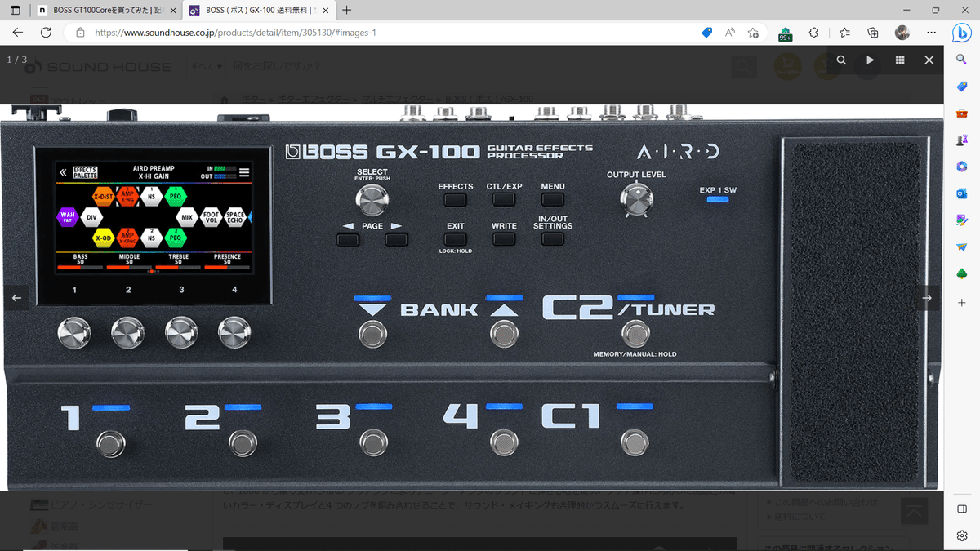Toggle split screen from sidebar bottom
The width and height of the screenshot is (980, 551).
click(x=962, y=509)
